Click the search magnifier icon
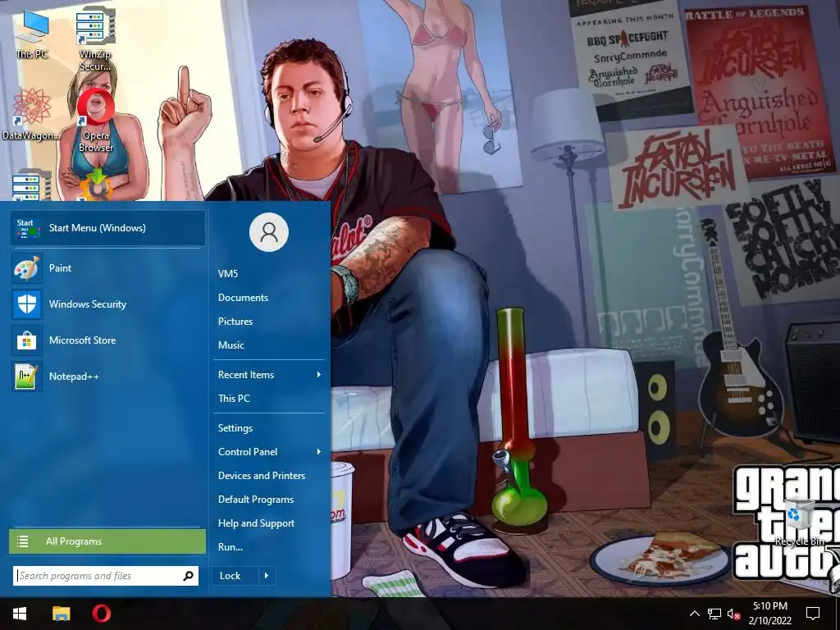 pos(188,576)
